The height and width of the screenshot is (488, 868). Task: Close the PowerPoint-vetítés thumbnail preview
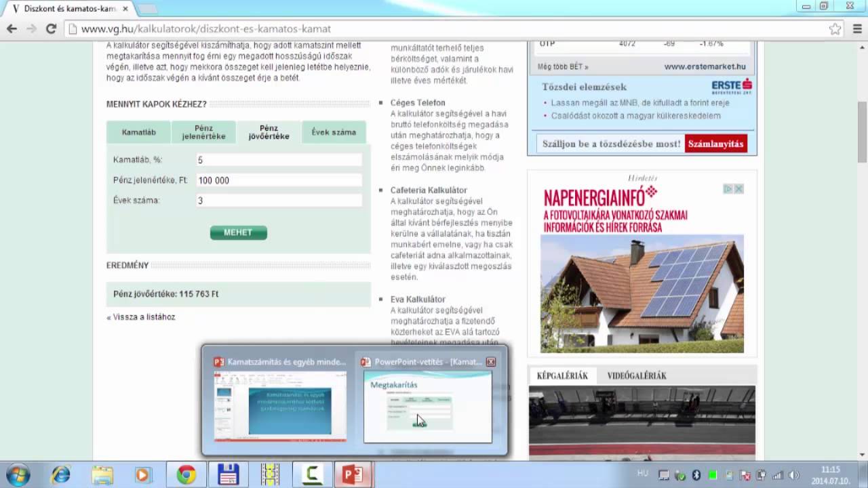[491, 362]
